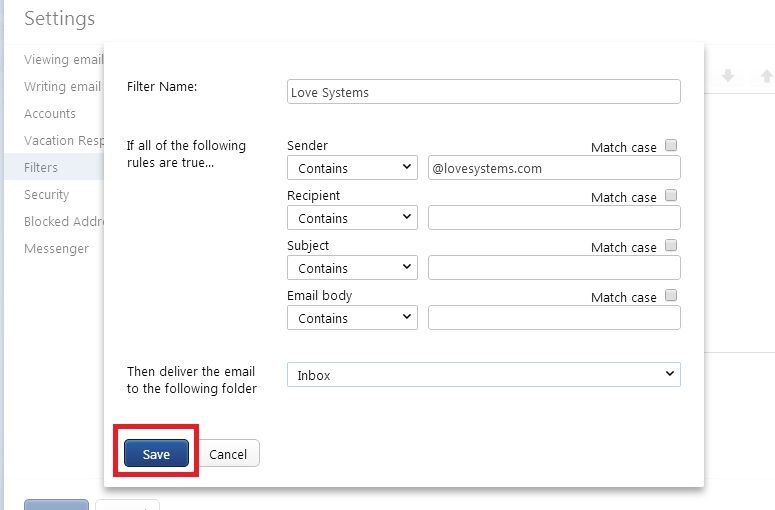
Task: Enable Match case for Recipient
Action: pos(671,195)
